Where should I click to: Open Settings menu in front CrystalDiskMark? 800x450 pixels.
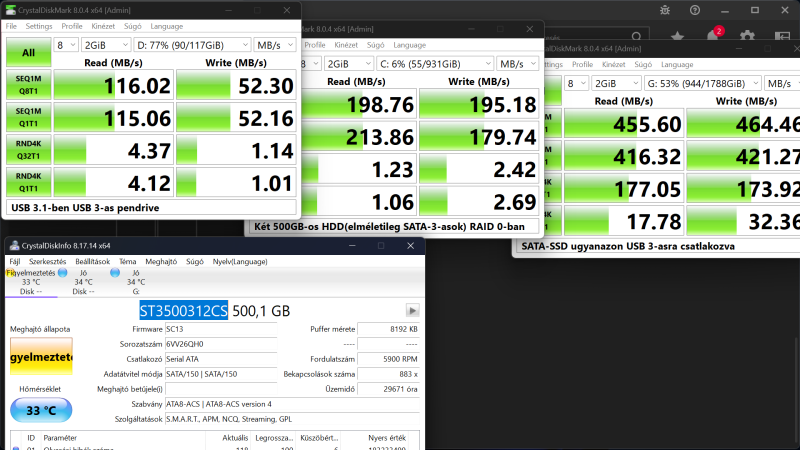click(x=39, y=26)
